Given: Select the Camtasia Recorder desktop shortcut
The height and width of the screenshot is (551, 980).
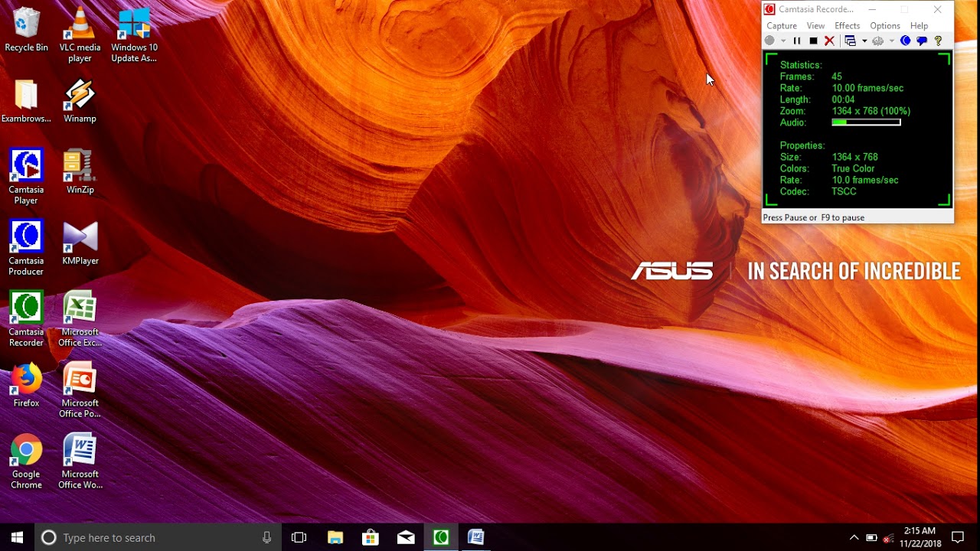Looking at the screenshot, I should 26,320.
